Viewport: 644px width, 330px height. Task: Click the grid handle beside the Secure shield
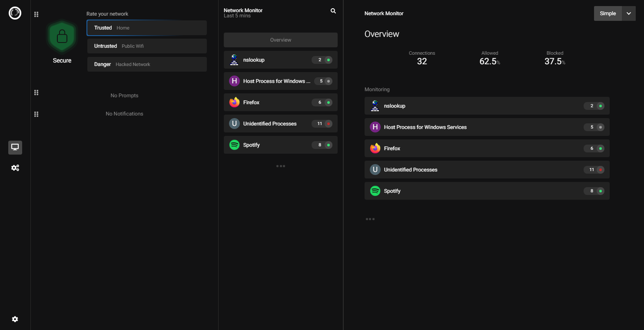37,14
